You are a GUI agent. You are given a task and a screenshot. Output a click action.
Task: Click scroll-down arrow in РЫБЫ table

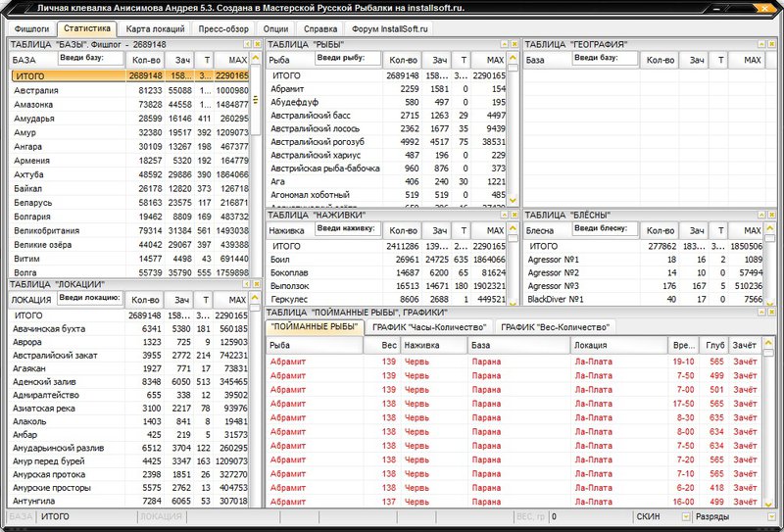[513, 201]
